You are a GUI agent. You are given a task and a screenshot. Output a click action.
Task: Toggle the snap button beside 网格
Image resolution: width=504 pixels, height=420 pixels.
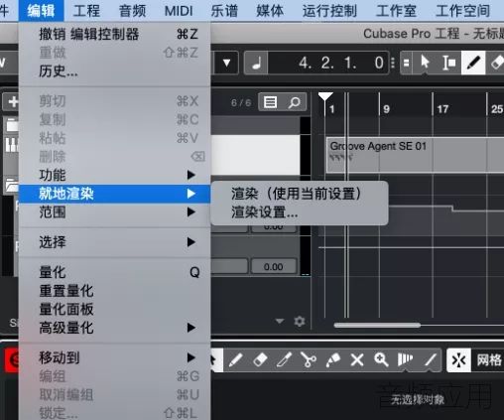coord(458,359)
